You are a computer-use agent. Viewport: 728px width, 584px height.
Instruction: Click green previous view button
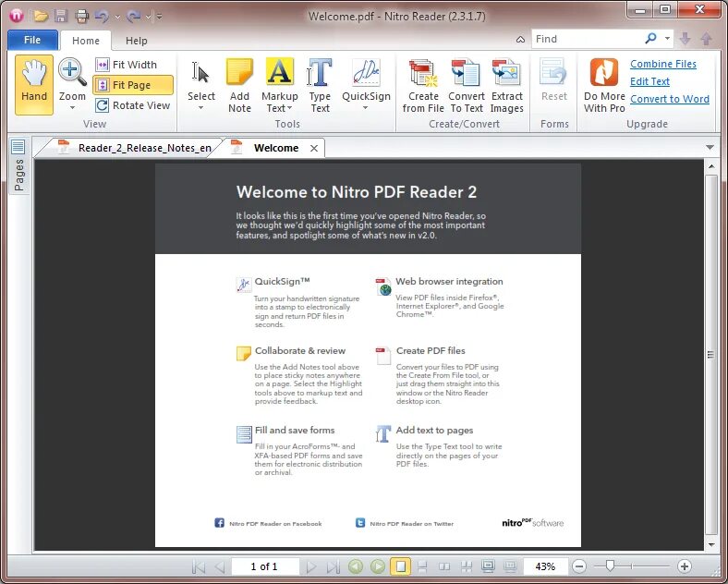(356, 566)
